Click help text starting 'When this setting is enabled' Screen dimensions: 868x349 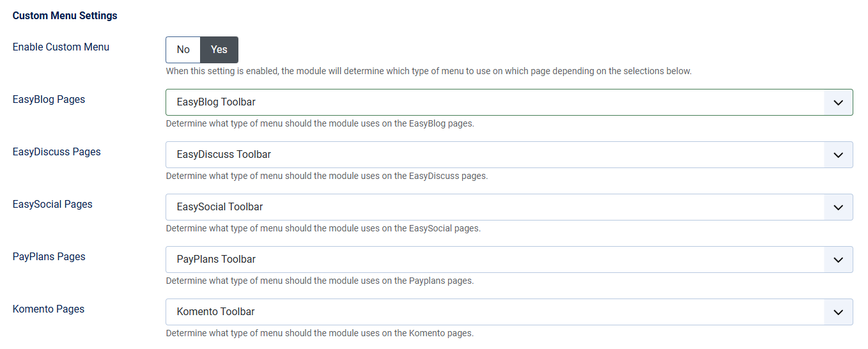(429, 71)
